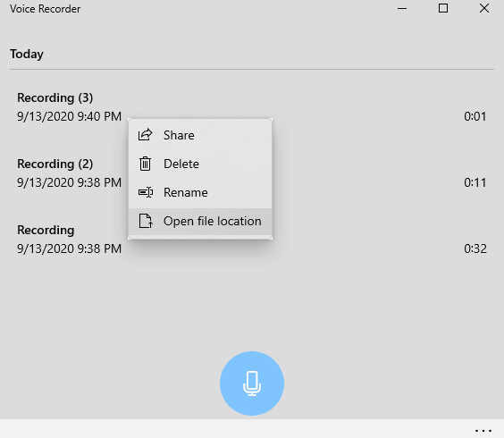Click the Voice Recorder window title
The height and width of the screenshot is (438, 504).
pos(45,9)
